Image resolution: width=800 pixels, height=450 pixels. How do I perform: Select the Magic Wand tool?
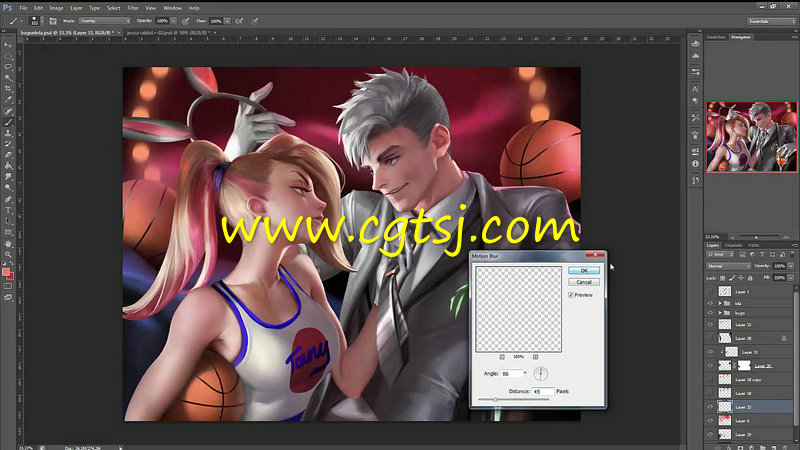click(x=8, y=78)
